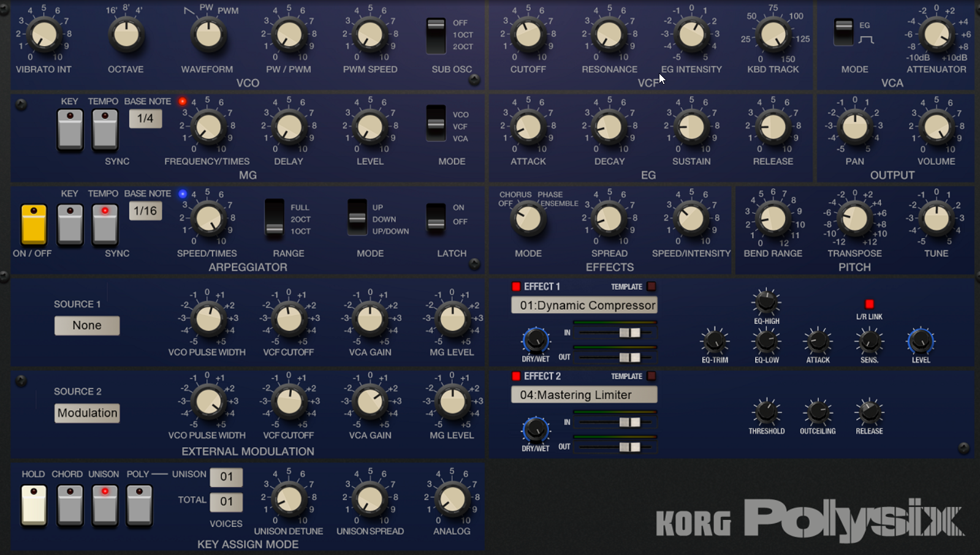This screenshot has height=555, width=980.
Task: Enable the Chord key assign button
Action: tap(70, 505)
